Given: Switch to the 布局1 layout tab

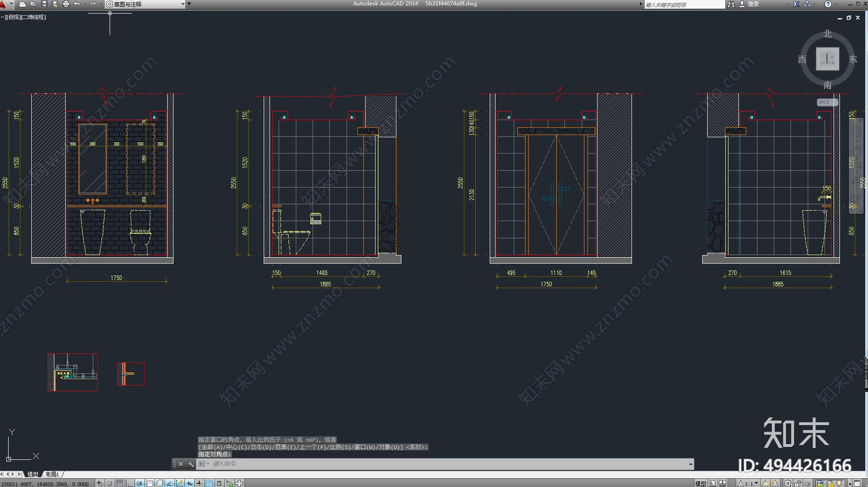Looking at the screenshot, I should (52, 474).
